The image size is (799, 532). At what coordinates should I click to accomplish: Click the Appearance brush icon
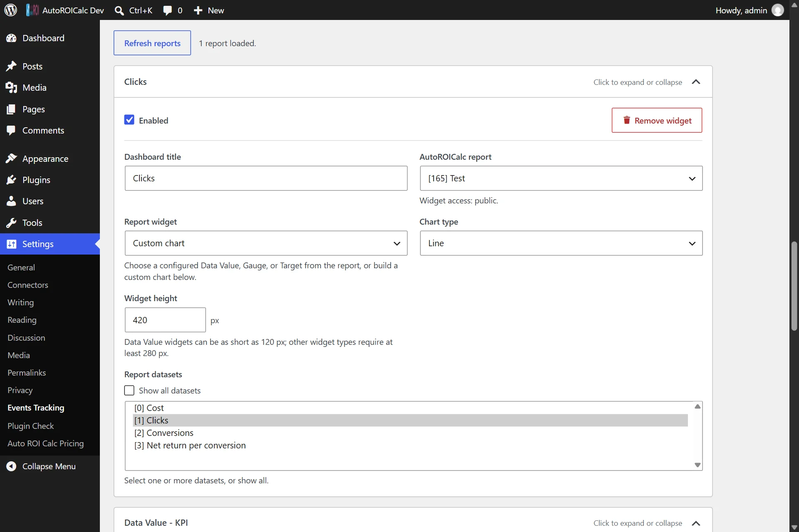point(11,158)
